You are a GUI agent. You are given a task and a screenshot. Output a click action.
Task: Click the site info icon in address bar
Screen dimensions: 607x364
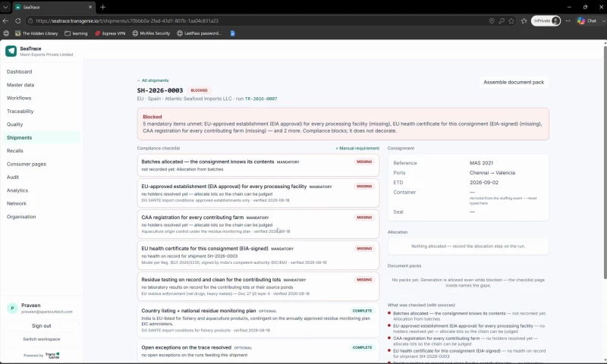[x=30, y=21]
